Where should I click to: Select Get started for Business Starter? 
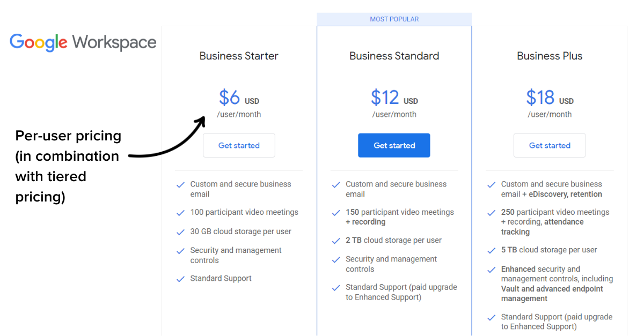tap(239, 145)
